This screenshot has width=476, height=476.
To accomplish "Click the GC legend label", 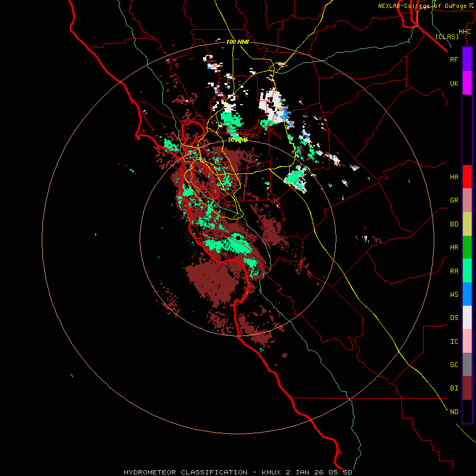I will coord(454,365).
